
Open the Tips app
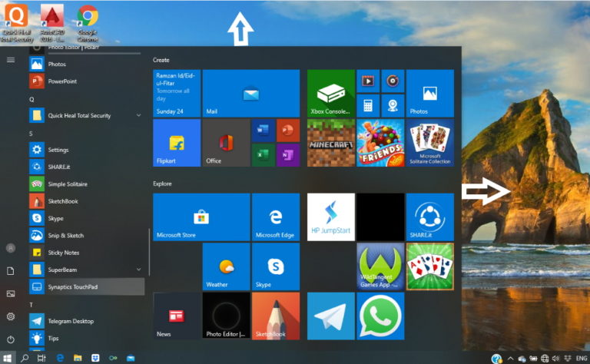(x=86, y=339)
